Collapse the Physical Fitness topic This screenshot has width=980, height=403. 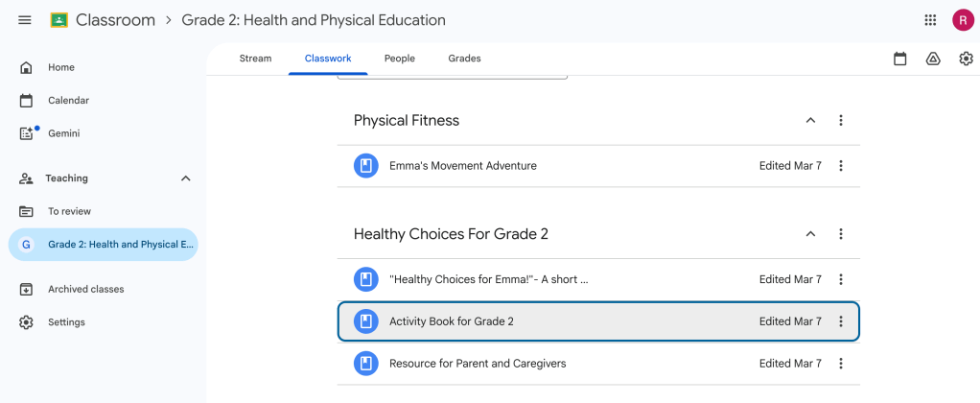pos(810,121)
